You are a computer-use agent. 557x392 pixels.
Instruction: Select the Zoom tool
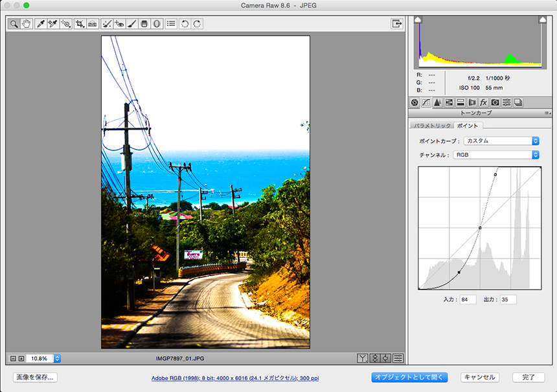click(14, 24)
